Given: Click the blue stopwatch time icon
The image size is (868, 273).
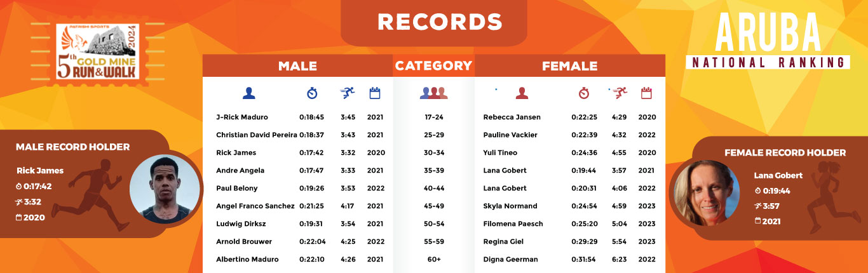Looking at the screenshot, I should click(x=312, y=93).
